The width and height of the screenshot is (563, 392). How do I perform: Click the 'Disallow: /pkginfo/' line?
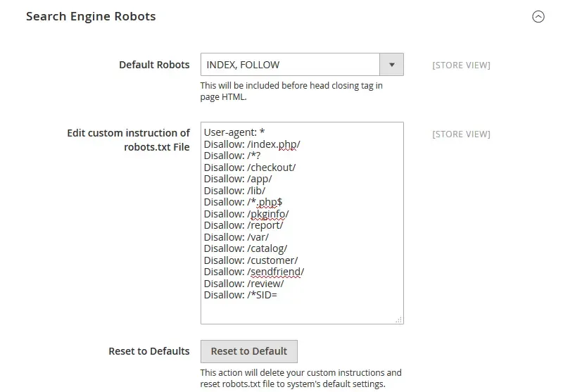pos(246,214)
